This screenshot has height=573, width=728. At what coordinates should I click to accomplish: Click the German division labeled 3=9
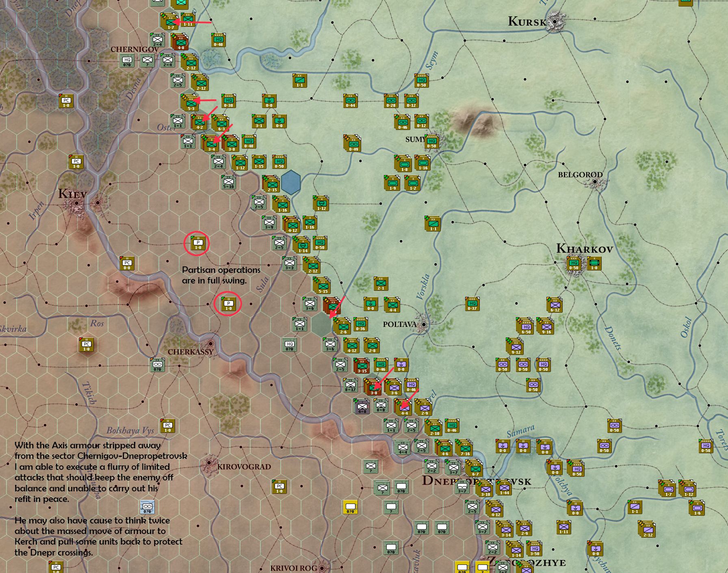269,223
